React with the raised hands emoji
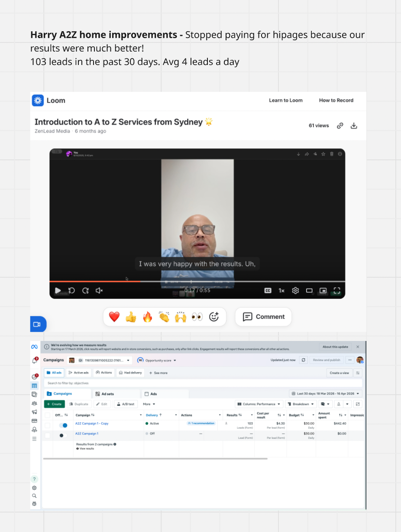This screenshot has height=532, width=401. (x=181, y=317)
